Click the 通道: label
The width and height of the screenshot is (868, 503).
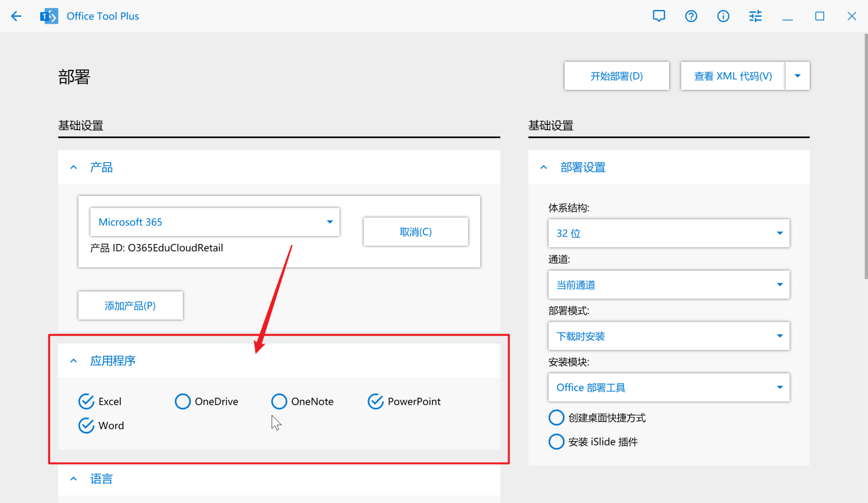(x=559, y=259)
